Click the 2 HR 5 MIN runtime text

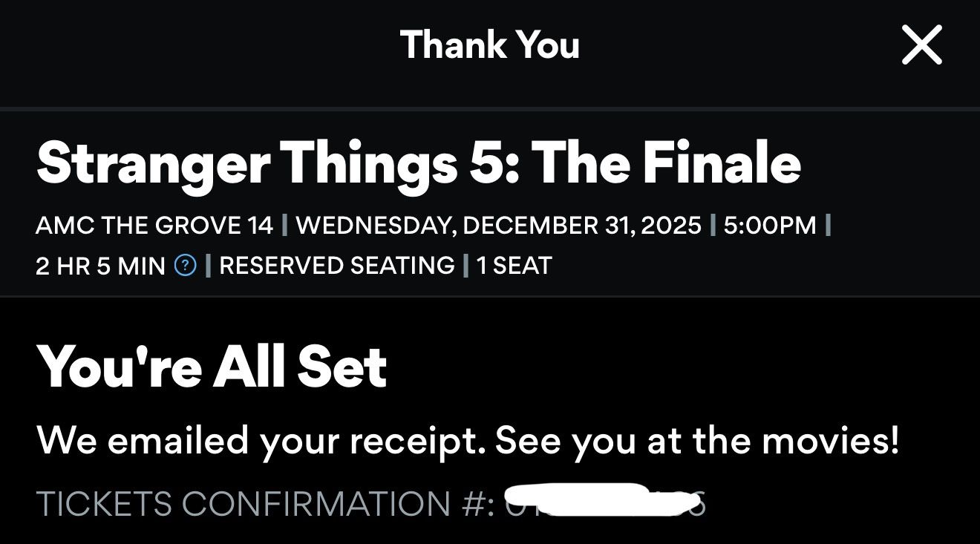pyautogui.click(x=100, y=266)
